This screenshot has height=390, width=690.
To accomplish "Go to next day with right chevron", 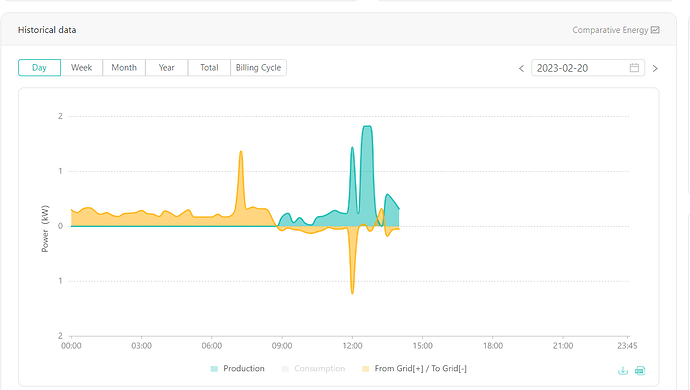I will (655, 68).
